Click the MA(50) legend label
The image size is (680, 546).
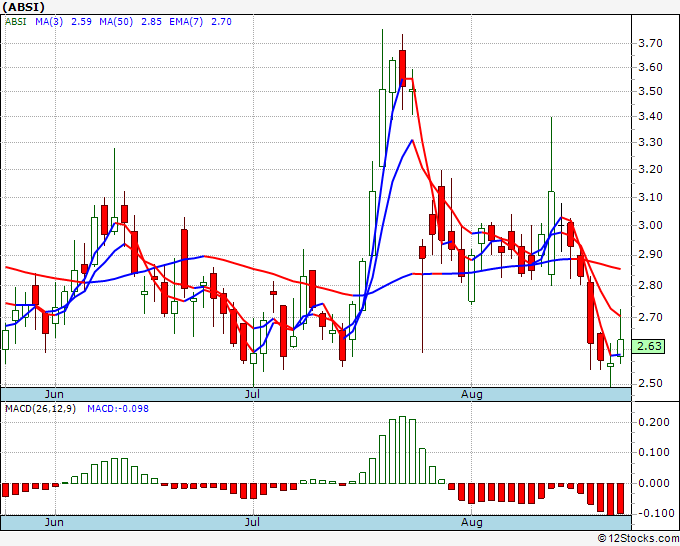[116, 22]
